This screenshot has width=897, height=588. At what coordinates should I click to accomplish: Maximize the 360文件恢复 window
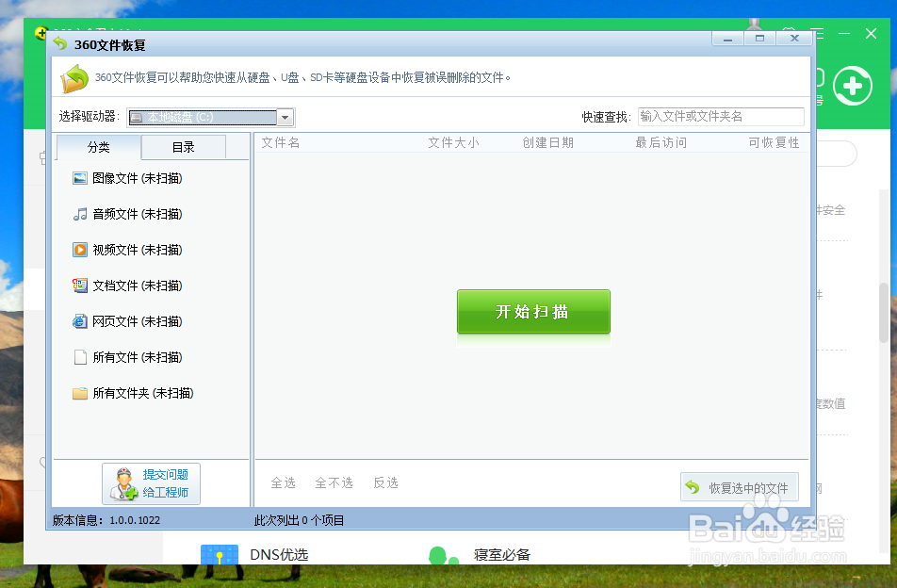pyautogui.click(x=759, y=39)
